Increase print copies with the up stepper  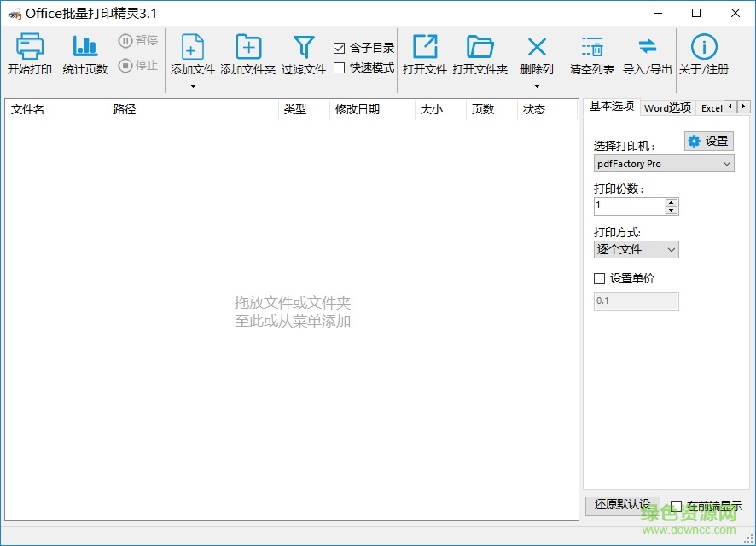point(672,201)
